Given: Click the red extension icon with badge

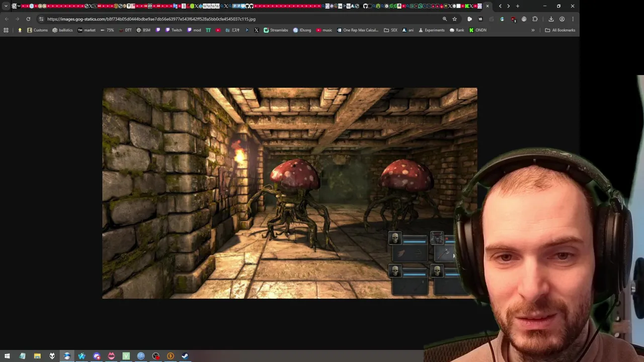Looking at the screenshot, I should (513, 19).
